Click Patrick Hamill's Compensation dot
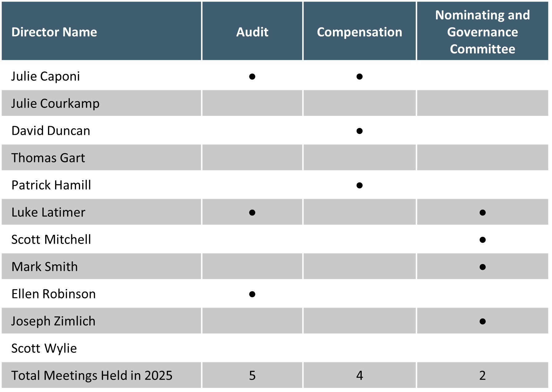Viewport: 552px width, 392px height. point(359,185)
